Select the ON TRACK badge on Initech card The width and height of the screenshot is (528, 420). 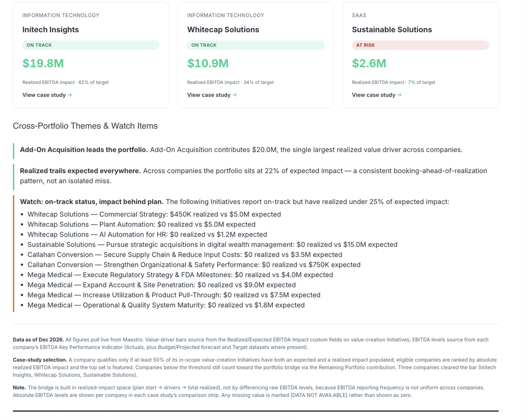pos(91,45)
